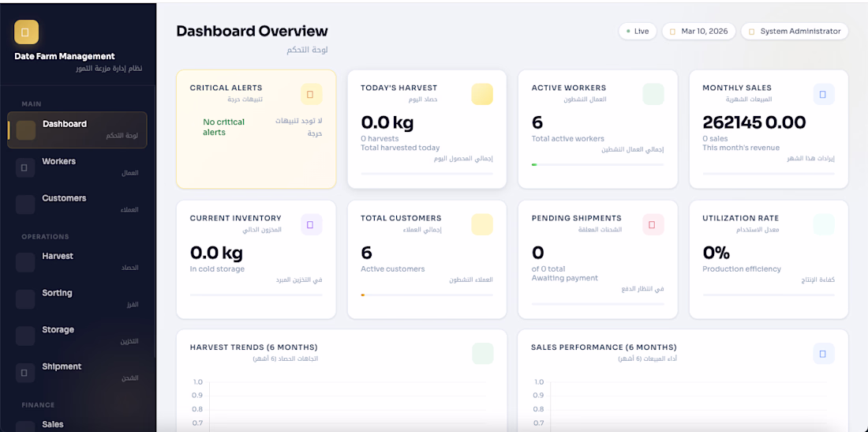Click the "0%" utilization value
The image size is (868, 432).
716,253
